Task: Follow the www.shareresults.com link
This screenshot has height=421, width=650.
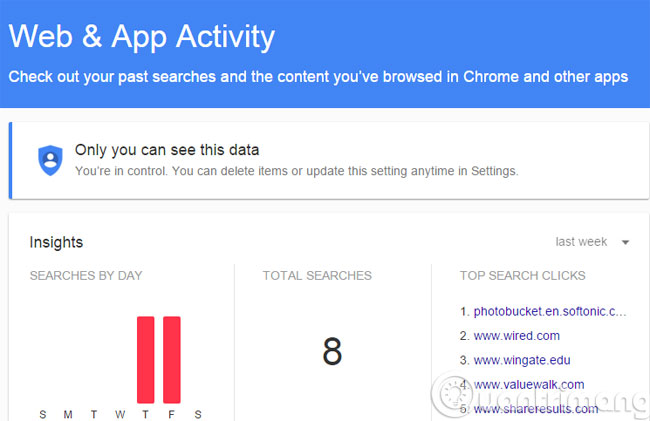Action: pyautogui.click(x=535, y=408)
